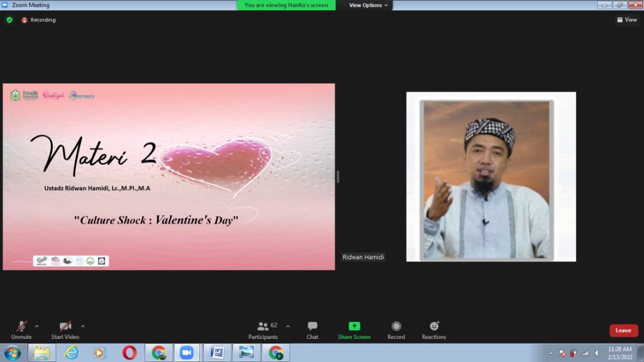Click the green Share Screen icon

(354, 327)
